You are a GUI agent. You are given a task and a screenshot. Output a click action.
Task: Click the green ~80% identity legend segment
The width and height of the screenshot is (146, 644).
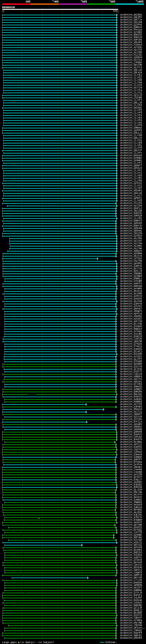(x=101, y=4)
